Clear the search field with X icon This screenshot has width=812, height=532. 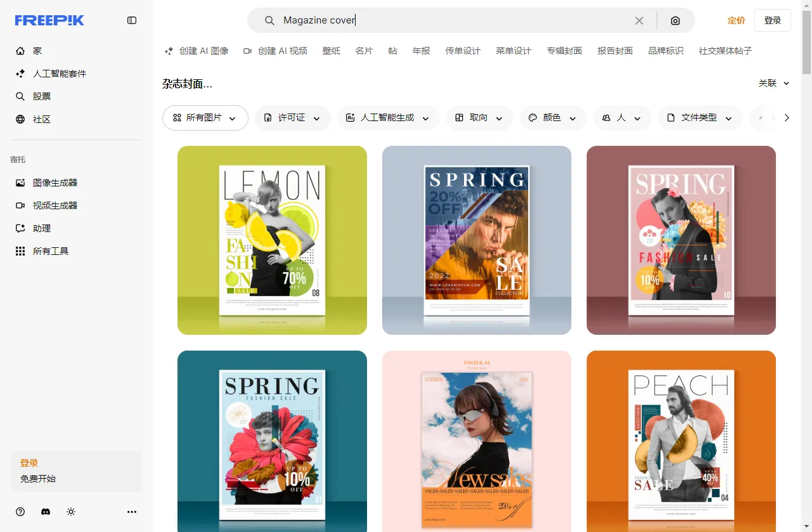tap(639, 21)
